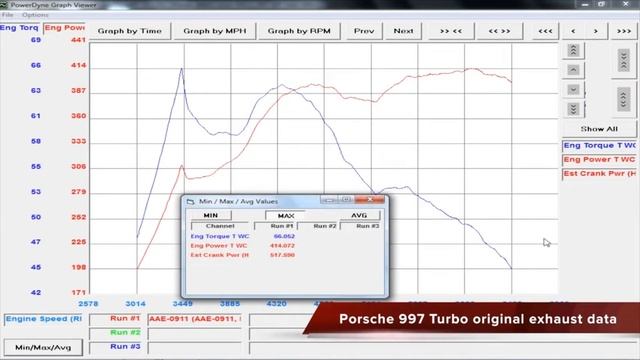Click the Run #1 column header
Viewport: 640px width, 360px height.
pyautogui.click(x=276, y=226)
